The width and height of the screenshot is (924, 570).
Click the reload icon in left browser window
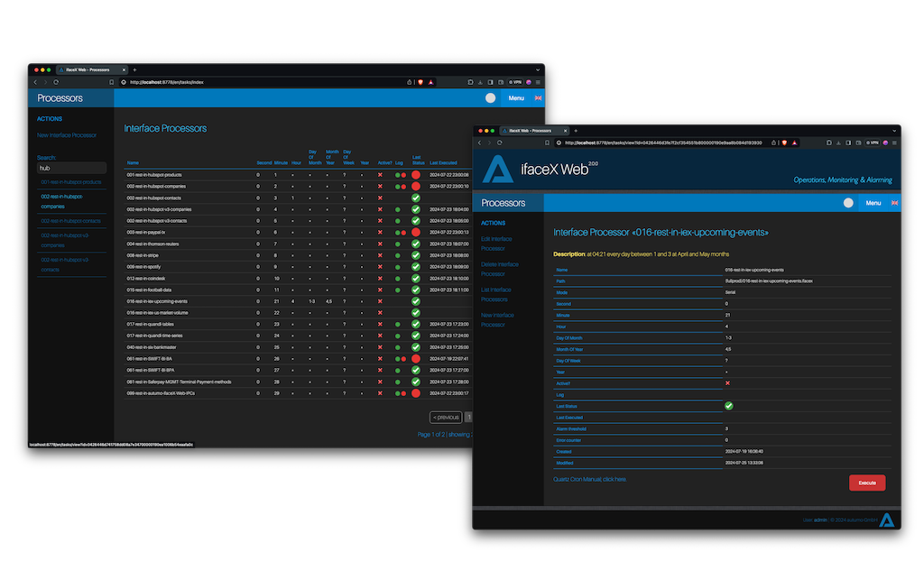coord(56,82)
